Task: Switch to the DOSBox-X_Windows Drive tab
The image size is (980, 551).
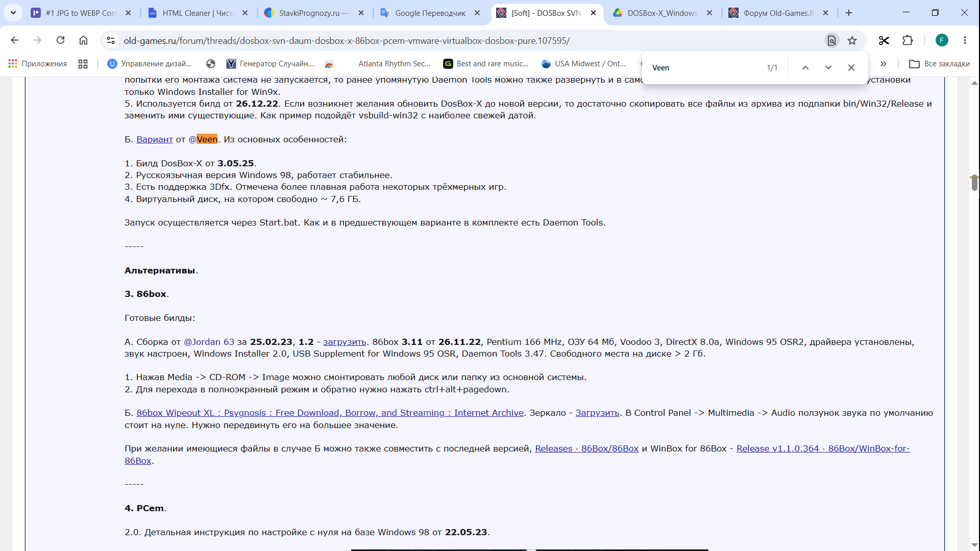Action: click(663, 13)
